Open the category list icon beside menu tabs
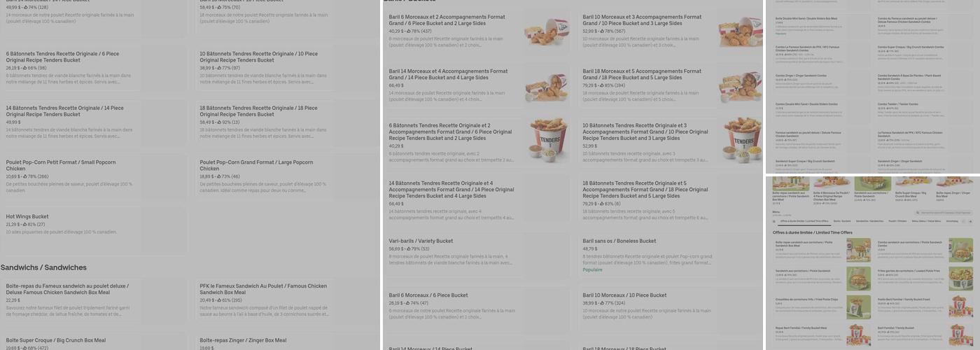The height and width of the screenshot is (350, 980). click(x=775, y=221)
